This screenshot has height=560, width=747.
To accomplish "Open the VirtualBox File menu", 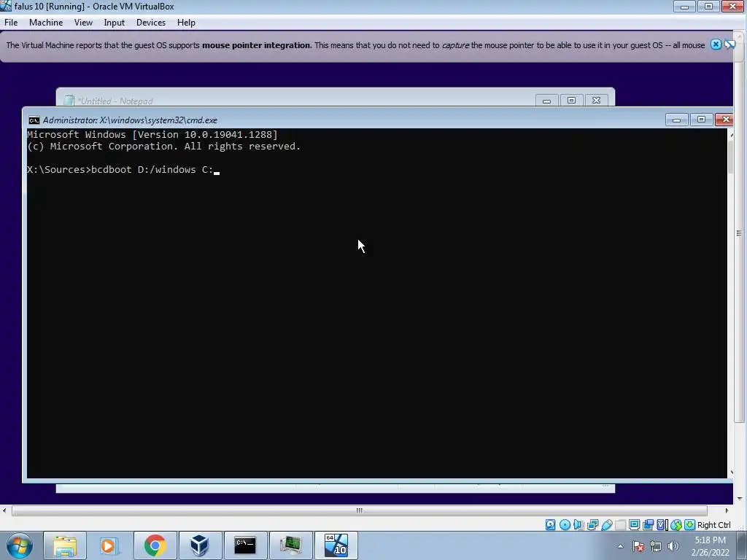I will (11, 23).
